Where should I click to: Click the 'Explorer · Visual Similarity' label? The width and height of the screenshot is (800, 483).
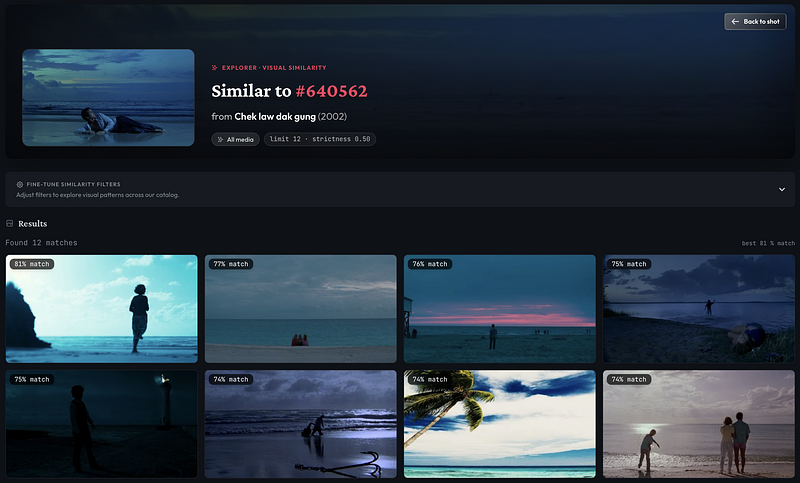click(x=274, y=67)
